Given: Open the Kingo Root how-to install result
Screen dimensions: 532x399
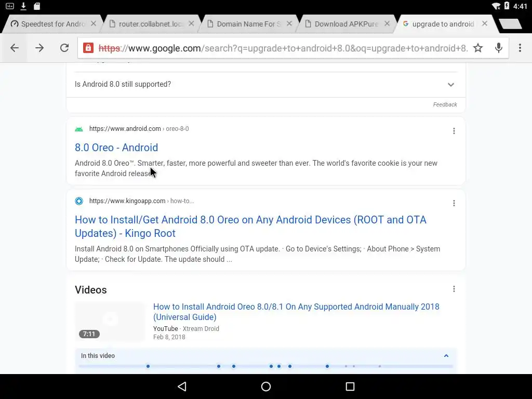Looking at the screenshot, I should (250, 227).
